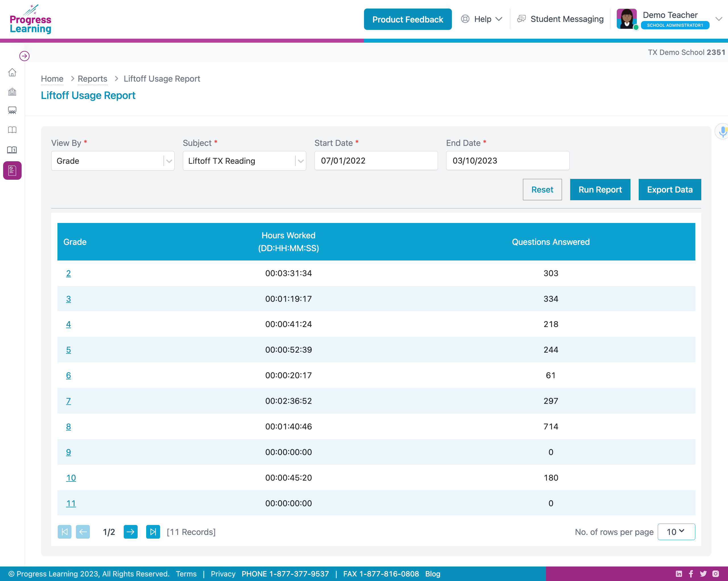
Task: Click the hours value 00:03:31:34
Action: tap(288, 273)
